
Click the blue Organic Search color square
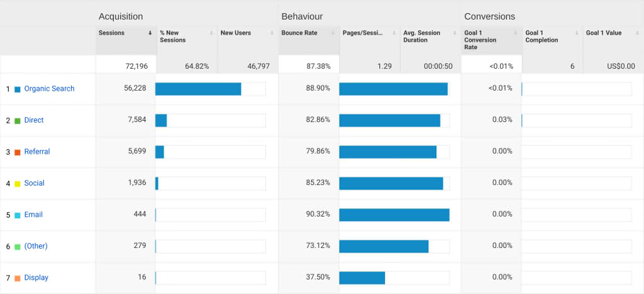pyautogui.click(x=18, y=89)
